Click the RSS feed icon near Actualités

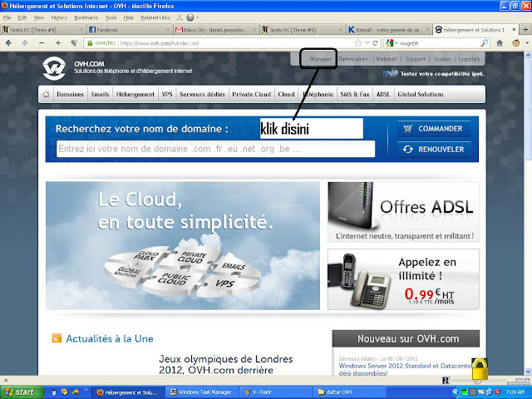click(x=57, y=338)
